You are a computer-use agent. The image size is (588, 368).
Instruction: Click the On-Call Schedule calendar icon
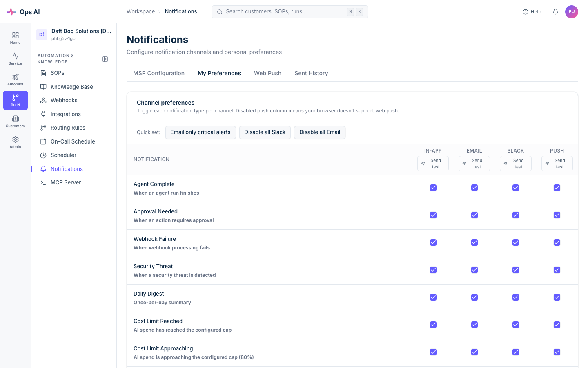[43, 141]
